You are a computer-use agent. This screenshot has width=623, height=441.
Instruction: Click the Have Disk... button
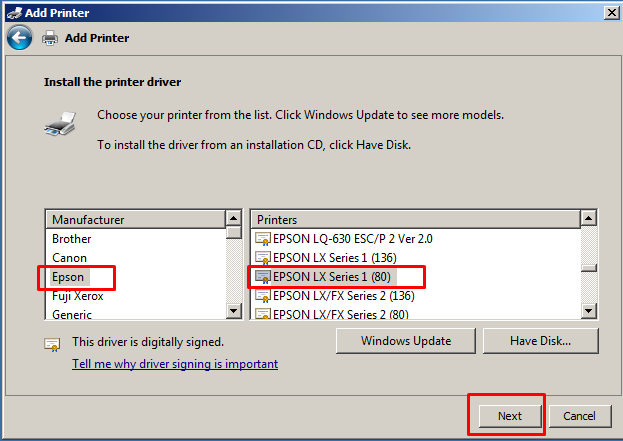tap(540, 341)
